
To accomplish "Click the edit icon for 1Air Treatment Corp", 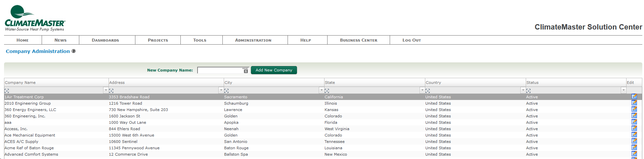I will pos(634,97).
